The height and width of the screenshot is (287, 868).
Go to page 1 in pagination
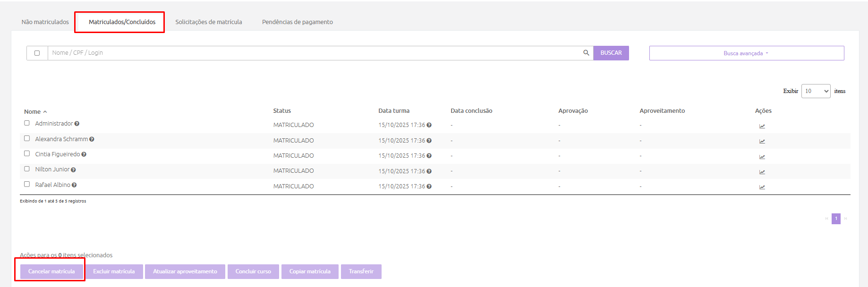point(836,219)
